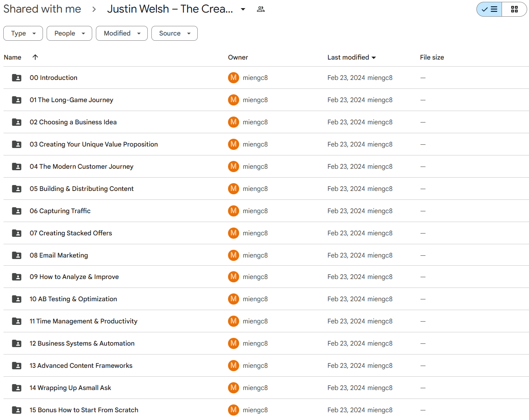
Task: Switch to grid layout view
Action: (x=514, y=9)
